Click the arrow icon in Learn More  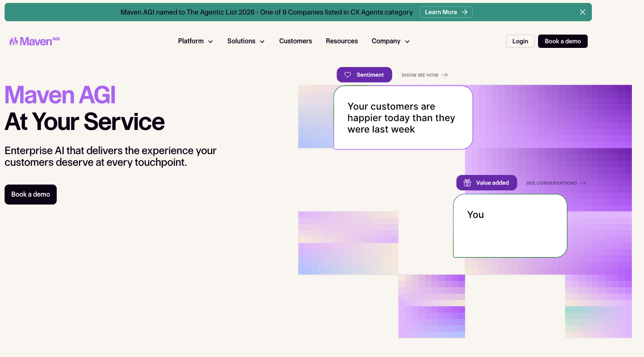pos(465,12)
